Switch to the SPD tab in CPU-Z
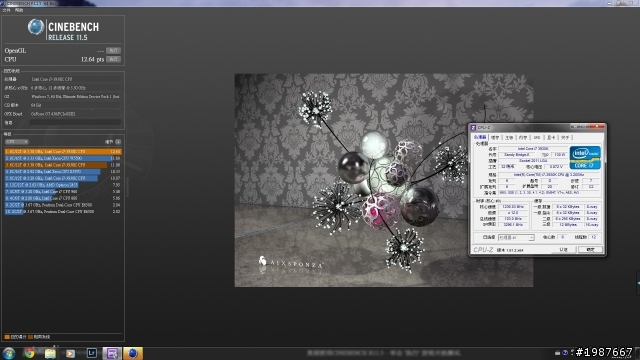 (x=537, y=138)
